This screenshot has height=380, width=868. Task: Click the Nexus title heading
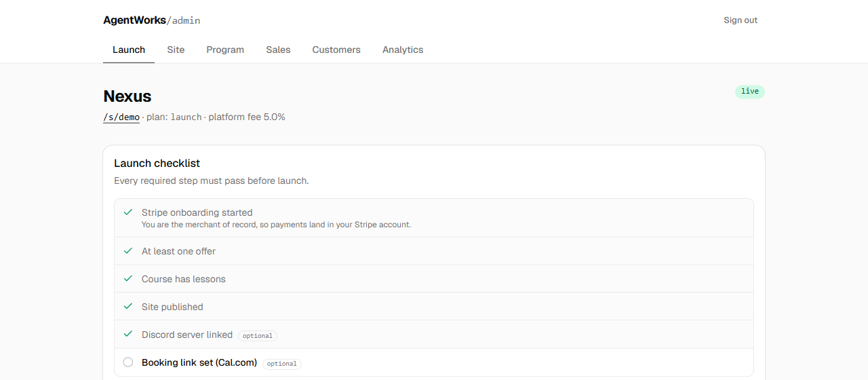(127, 96)
